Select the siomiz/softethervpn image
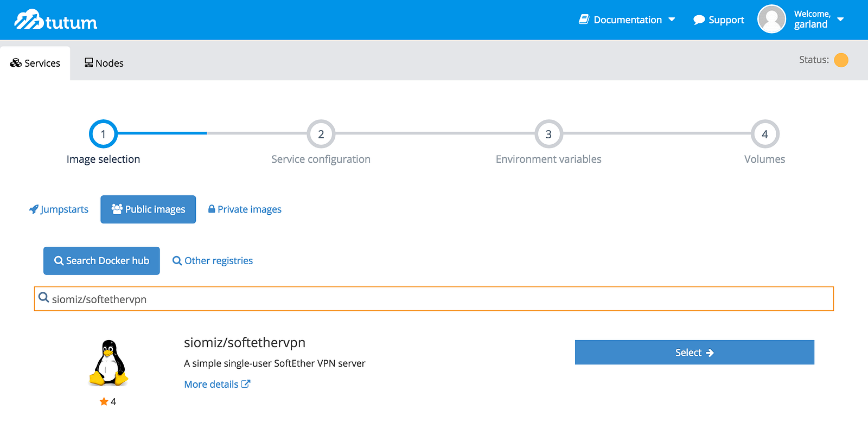 click(694, 353)
